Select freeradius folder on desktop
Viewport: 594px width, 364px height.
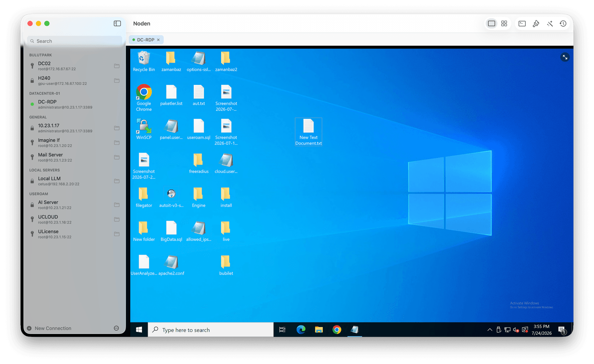pyautogui.click(x=199, y=163)
